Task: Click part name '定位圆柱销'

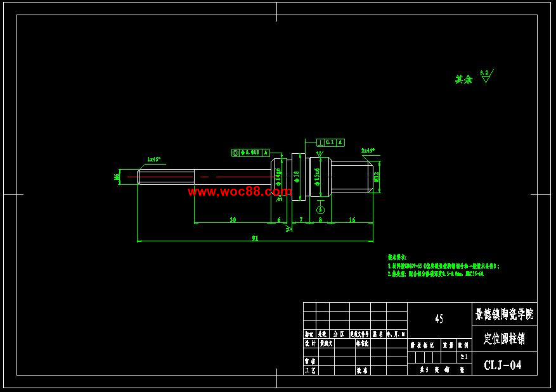Action: tap(504, 339)
